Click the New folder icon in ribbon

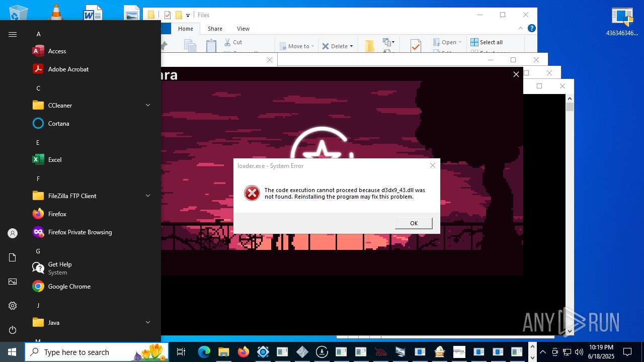coord(370,46)
